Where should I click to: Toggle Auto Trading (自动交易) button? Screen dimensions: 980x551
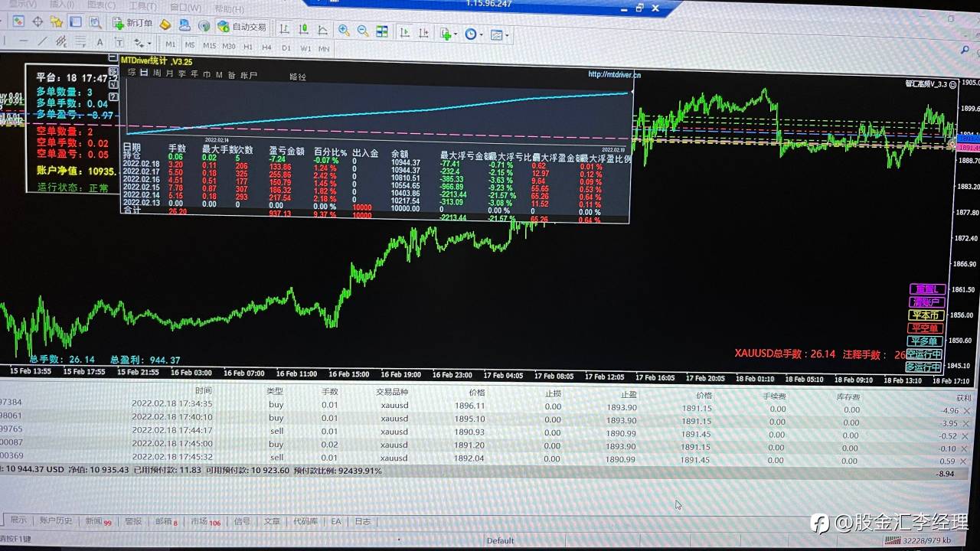pos(242,26)
